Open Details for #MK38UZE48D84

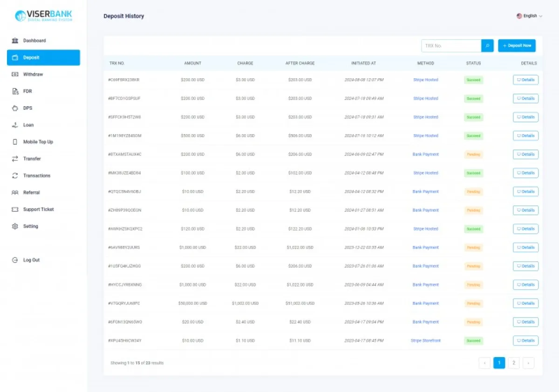[525, 173]
